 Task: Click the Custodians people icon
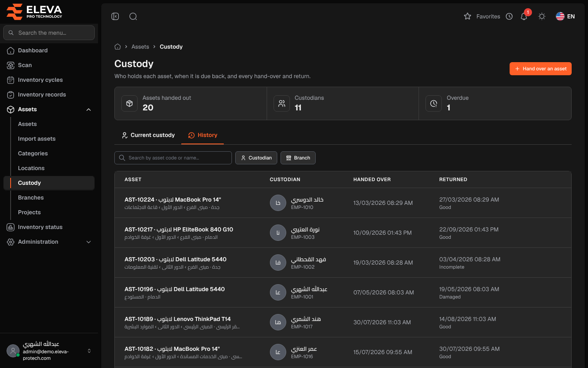tap(282, 103)
